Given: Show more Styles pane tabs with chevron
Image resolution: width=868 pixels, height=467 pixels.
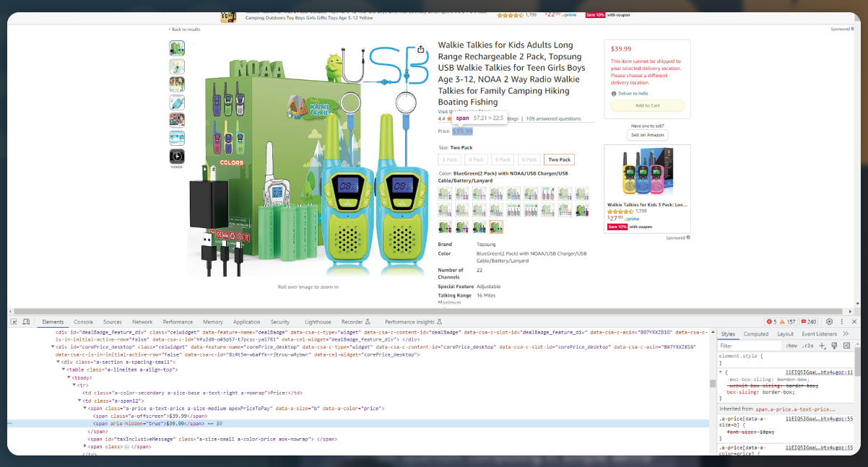Looking at the screenshot, I should (846, 334).
